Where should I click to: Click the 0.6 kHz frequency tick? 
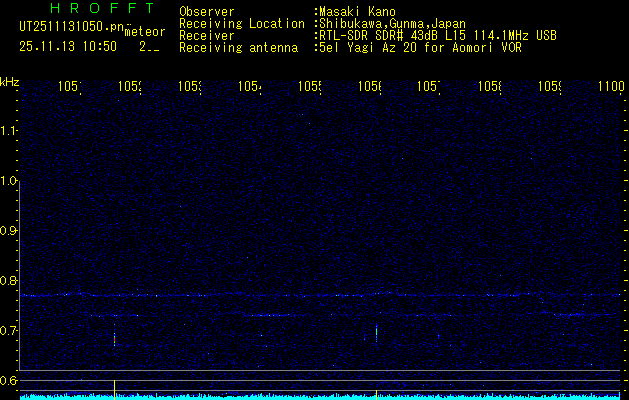click(x=9, y=381)
